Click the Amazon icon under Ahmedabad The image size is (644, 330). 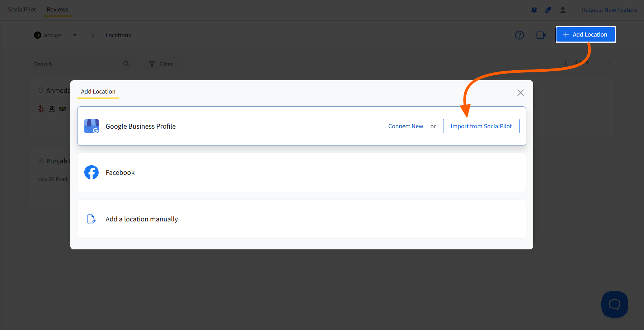pos(52,109)
